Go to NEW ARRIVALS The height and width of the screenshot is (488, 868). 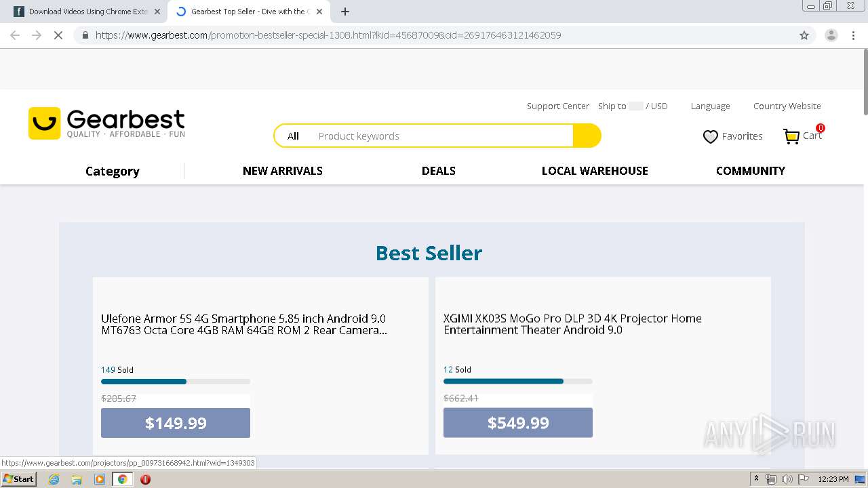[x=283, y=171]
